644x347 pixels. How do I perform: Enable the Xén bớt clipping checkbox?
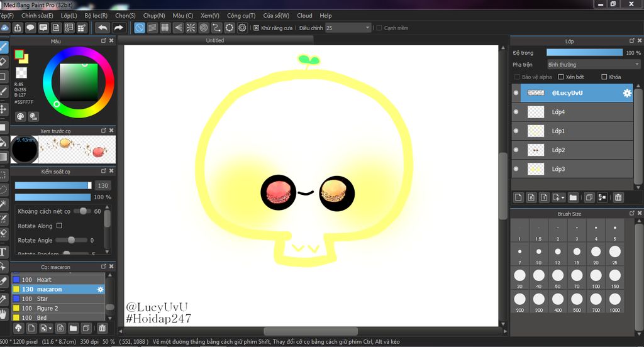(x=560, y=77)
